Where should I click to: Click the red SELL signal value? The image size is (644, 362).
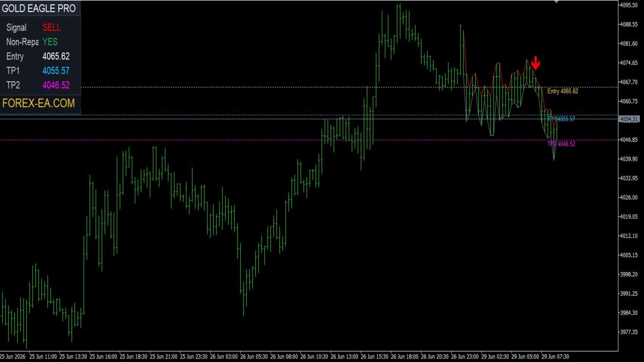click(51, 27)
